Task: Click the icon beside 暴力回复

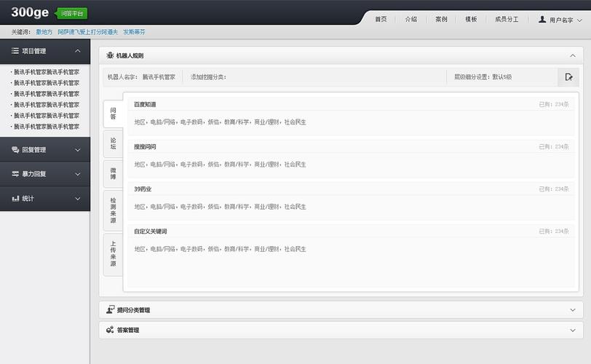Action: pos(15,174)
